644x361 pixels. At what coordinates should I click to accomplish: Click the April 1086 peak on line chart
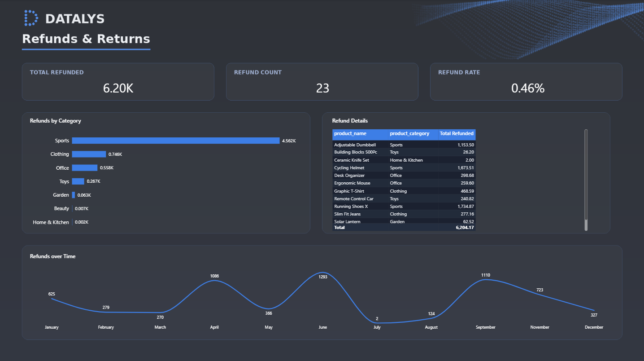(x=214, y=281)
